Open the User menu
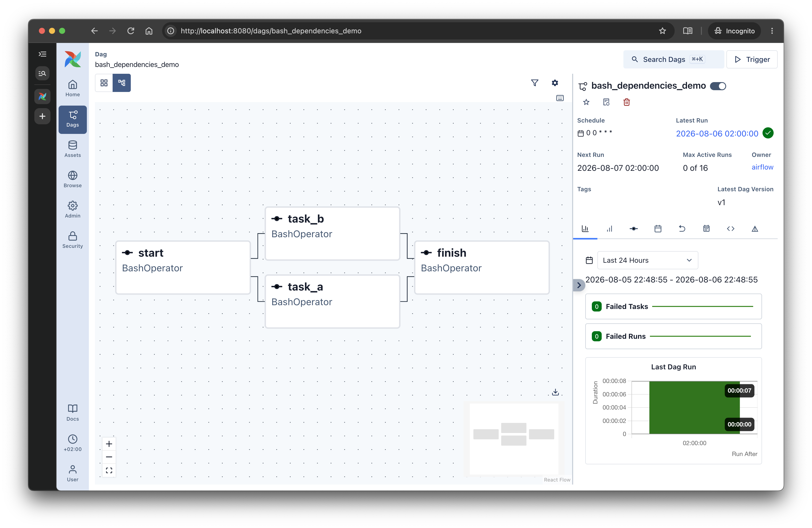Image resolution: width=812 pixels, height=528 pixels. tap(72, 473)
